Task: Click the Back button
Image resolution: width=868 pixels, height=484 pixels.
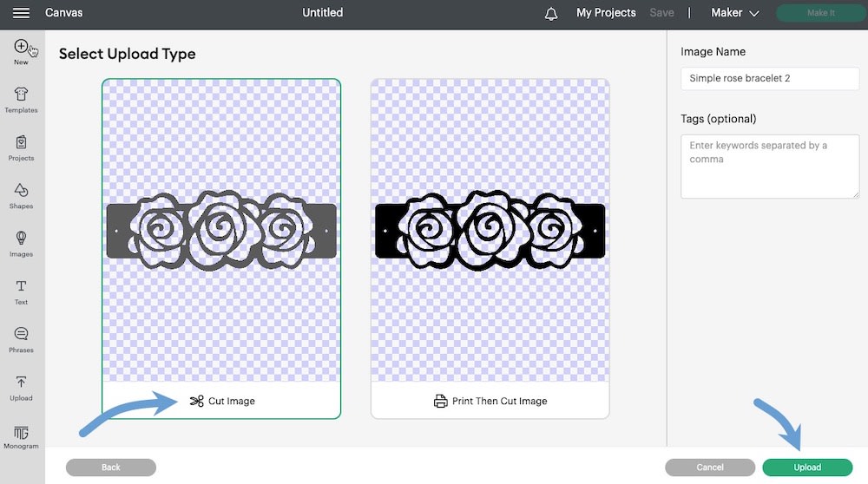Action: [111, 468]
